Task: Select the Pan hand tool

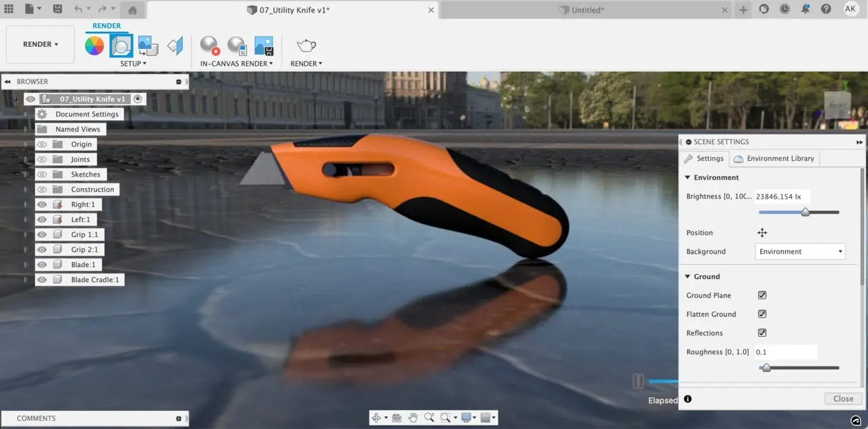Action: click(x=412, y=417)
